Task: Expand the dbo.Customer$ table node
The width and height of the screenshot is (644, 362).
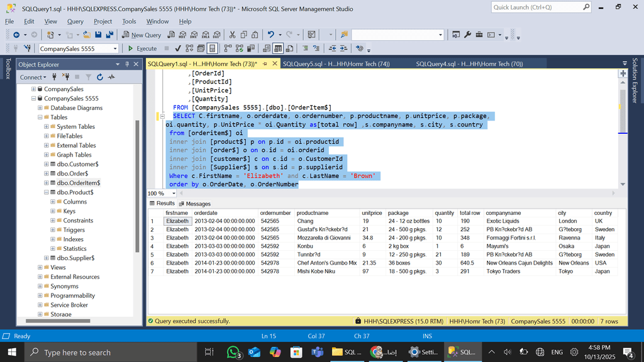Action: coord(47,164)
